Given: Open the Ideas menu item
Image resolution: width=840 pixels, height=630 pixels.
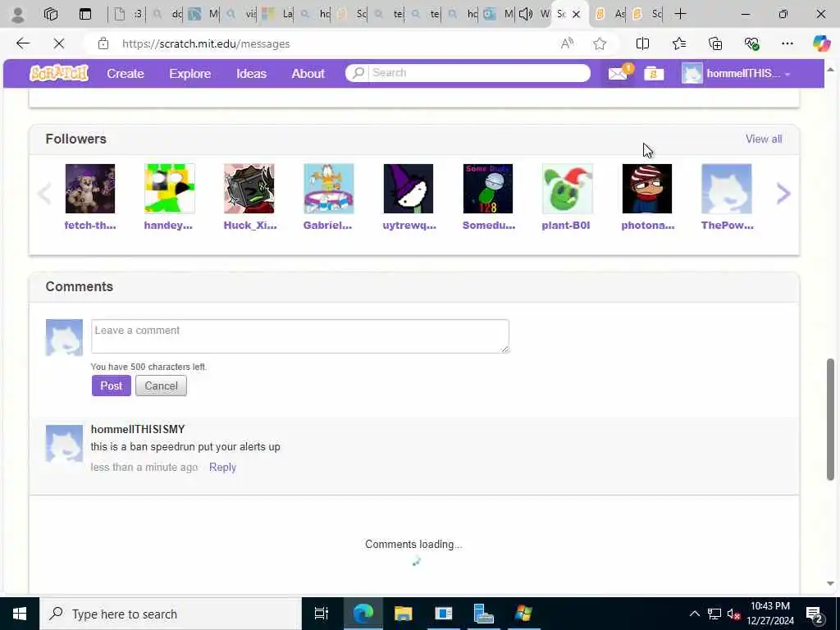Looking at the screenshot, I should [251, 73].
